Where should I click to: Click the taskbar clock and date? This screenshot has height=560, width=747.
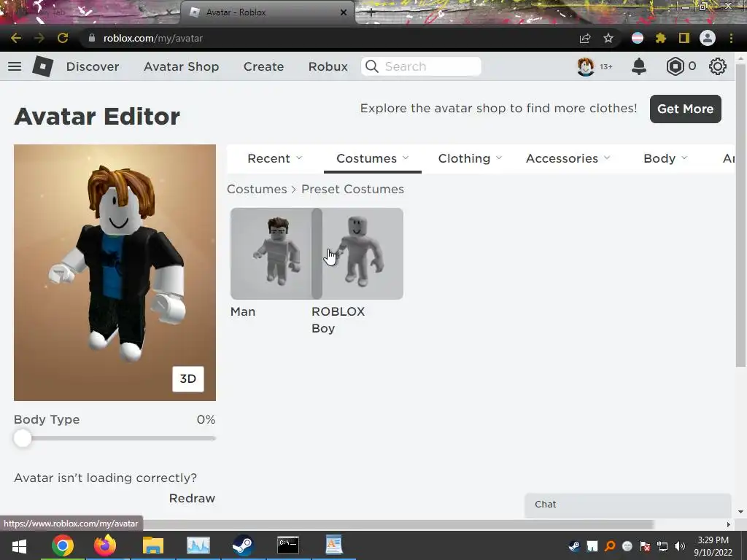[x=713, y=546]
